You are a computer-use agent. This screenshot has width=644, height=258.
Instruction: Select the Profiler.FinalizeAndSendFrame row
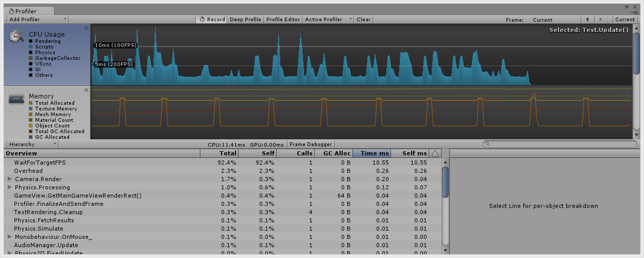pos(223,204)
